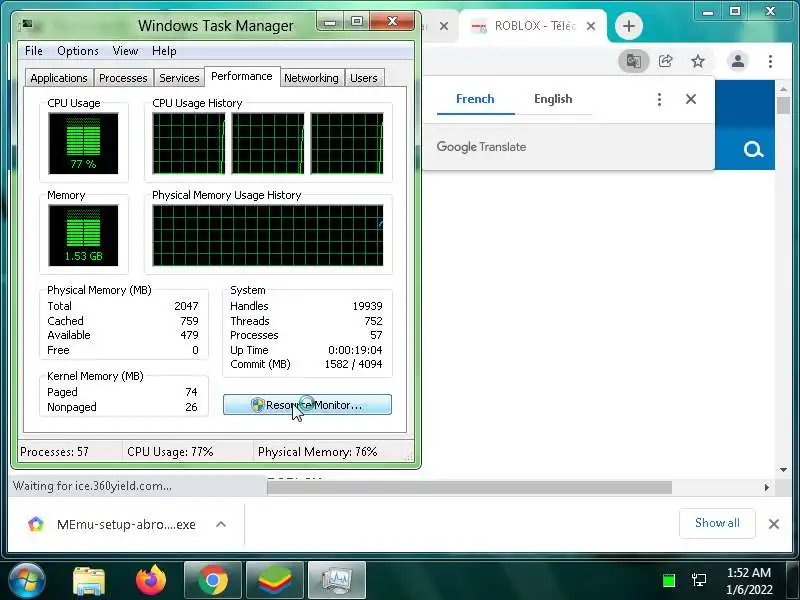Image resolution: width=800 pixels, height=600 pixels.
Task: Click status bar Processes: 57
Action: (54, 452)
